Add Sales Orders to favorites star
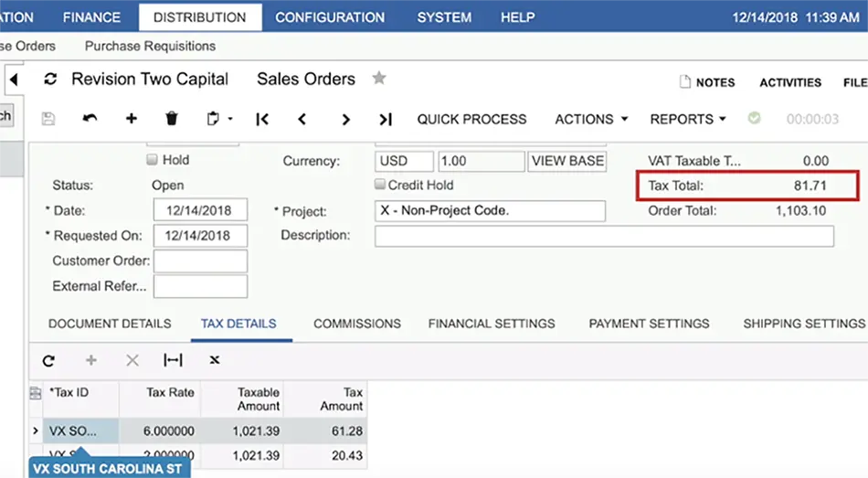This screenshot has height=478, width=868. tap(378, 78)
